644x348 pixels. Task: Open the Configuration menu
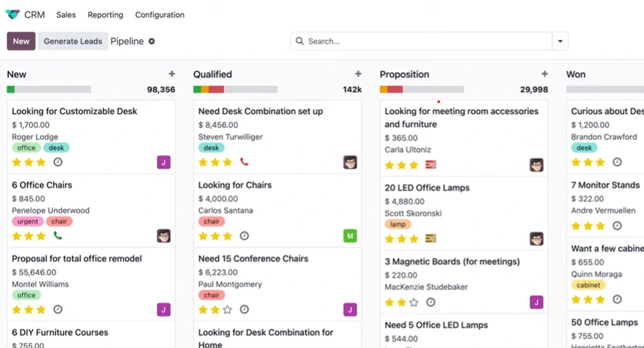coord(160,15)
